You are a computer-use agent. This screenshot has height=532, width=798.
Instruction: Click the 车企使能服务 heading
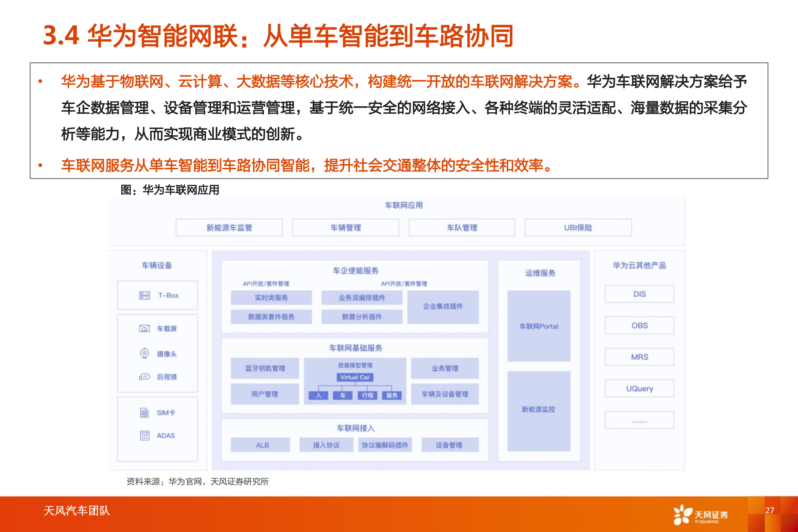click(x=355, y=271)
